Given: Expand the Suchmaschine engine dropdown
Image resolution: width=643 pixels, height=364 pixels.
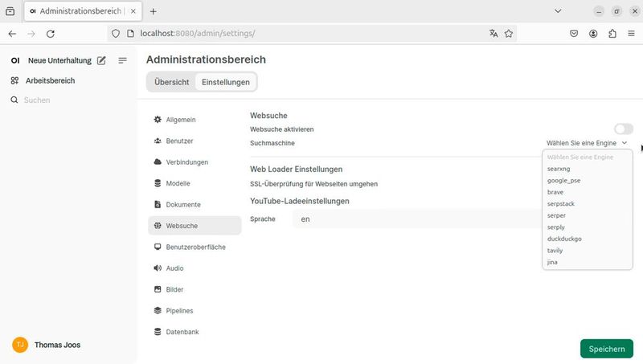Looking at the screenshot, I should [587, 143].
